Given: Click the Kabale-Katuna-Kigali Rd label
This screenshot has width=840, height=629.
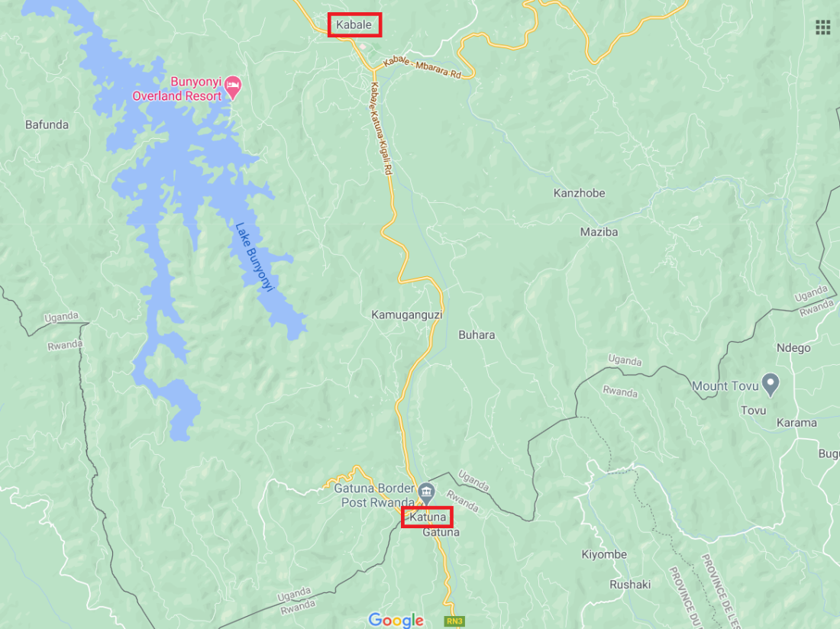Looking at the screenshot, I should point(381,128).
